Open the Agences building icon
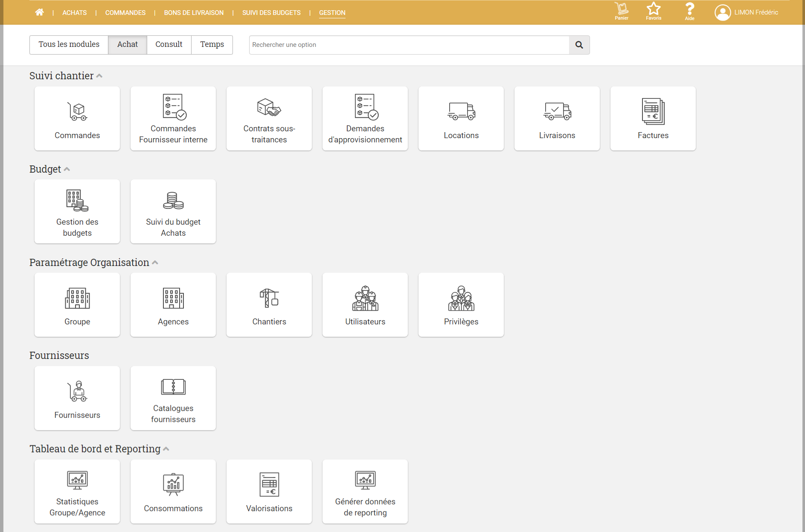The width and height of the screenshot is (805, 532). 173,298
